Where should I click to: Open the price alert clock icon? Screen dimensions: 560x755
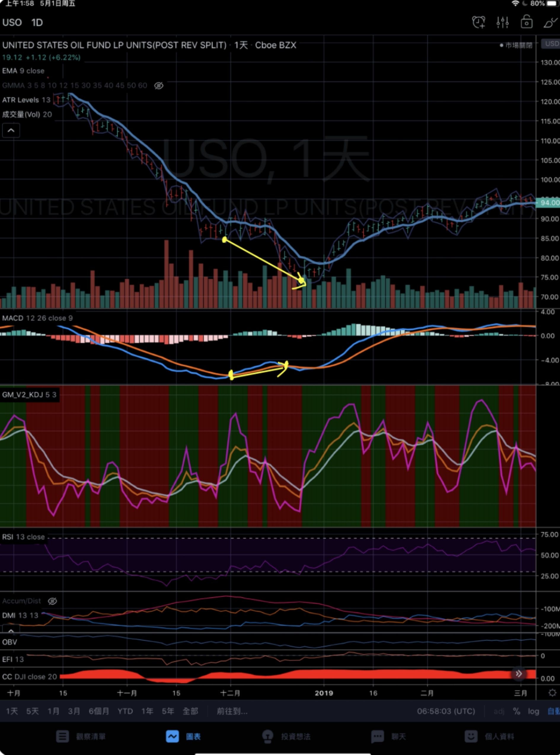click(x=478, y=22)
